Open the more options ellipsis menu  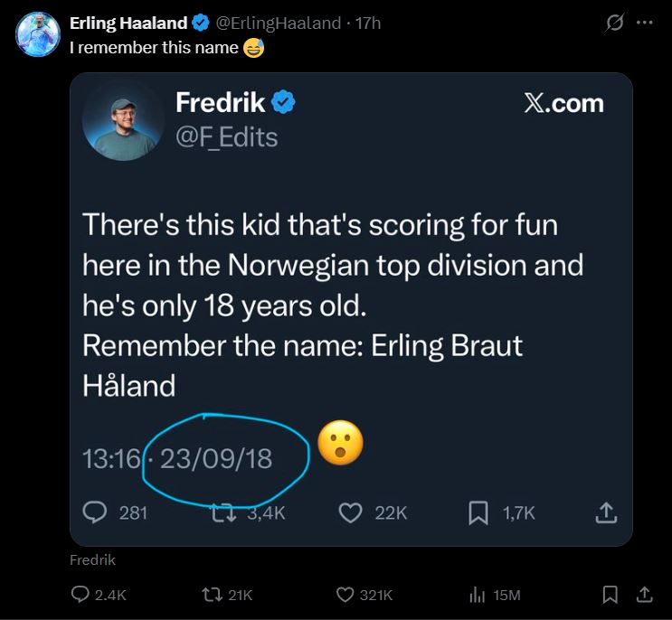click(644, 23)
